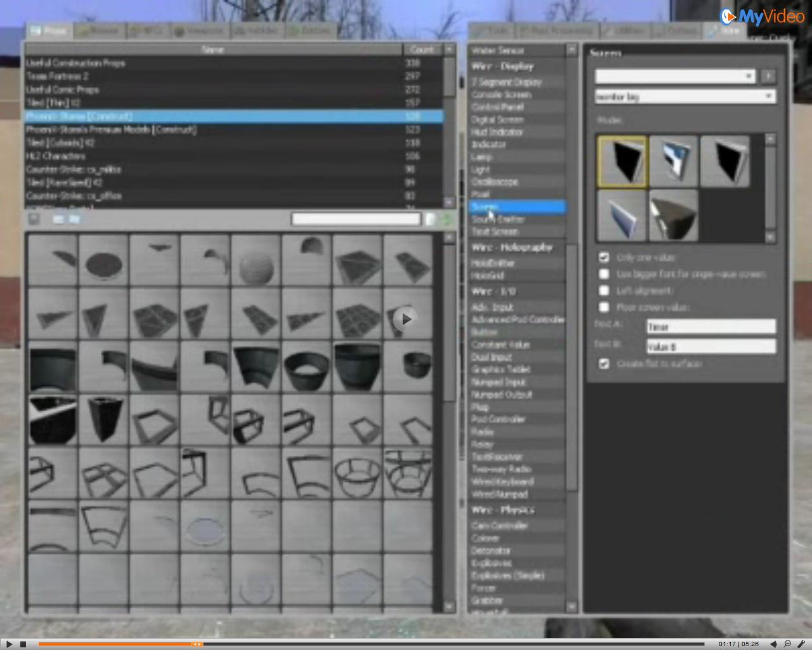This screenshot has width=812, height=650.
Task: Choose 'Console Screen' from the Wire Display list
Action: point(501,95)
